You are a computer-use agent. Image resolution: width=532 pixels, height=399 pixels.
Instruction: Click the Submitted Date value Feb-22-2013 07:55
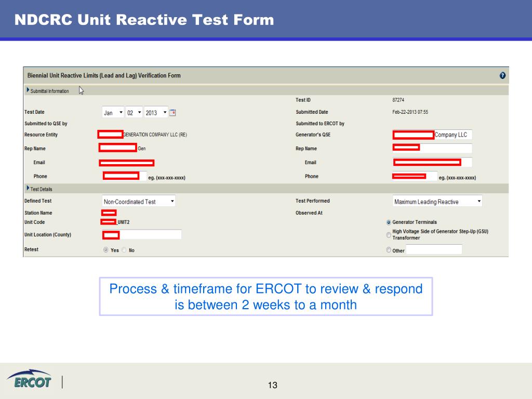coord(410,112)
